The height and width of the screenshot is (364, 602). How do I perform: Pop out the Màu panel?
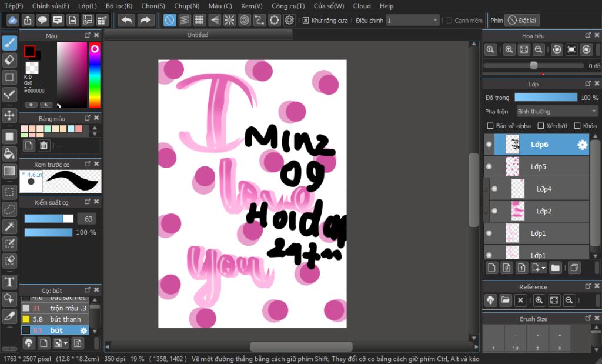[x=88, y=35]
